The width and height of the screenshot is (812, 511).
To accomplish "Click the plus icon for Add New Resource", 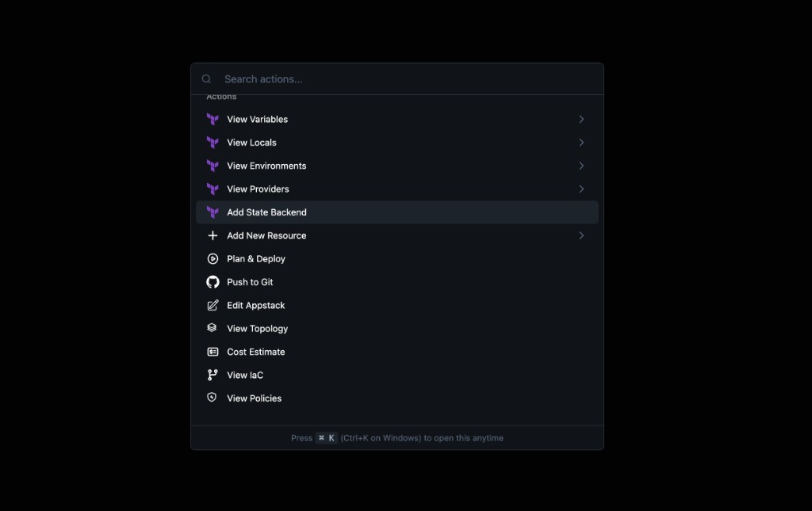I will (213, 235).
